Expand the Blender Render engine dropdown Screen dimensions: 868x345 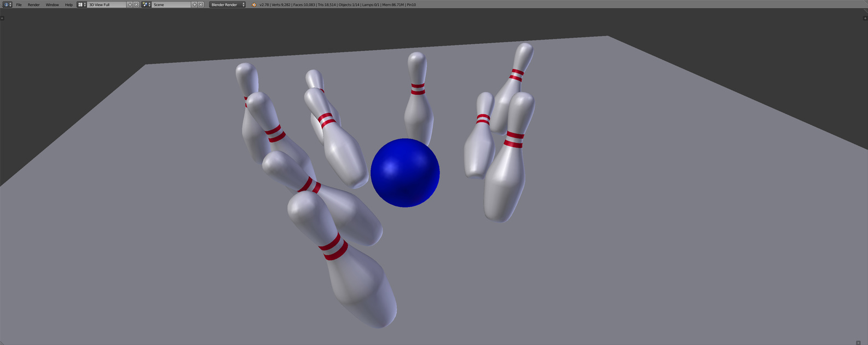coord(228,4)
